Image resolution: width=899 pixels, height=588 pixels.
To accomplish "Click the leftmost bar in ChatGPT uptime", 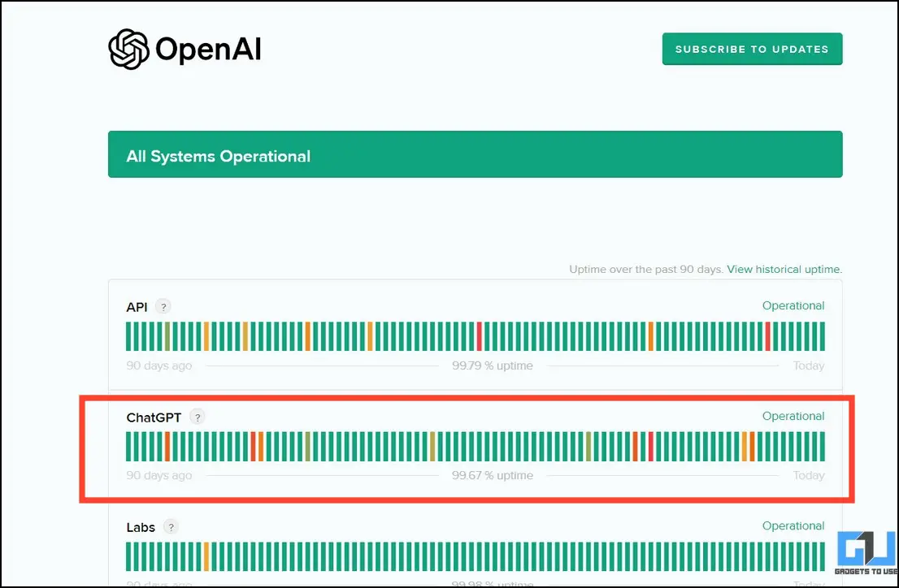I will [129, 447].
